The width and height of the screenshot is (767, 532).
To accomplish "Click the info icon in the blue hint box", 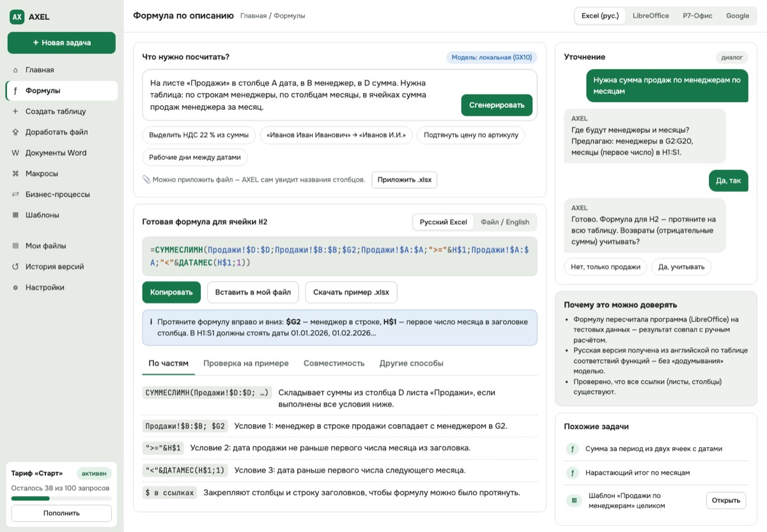I will 151,323.
